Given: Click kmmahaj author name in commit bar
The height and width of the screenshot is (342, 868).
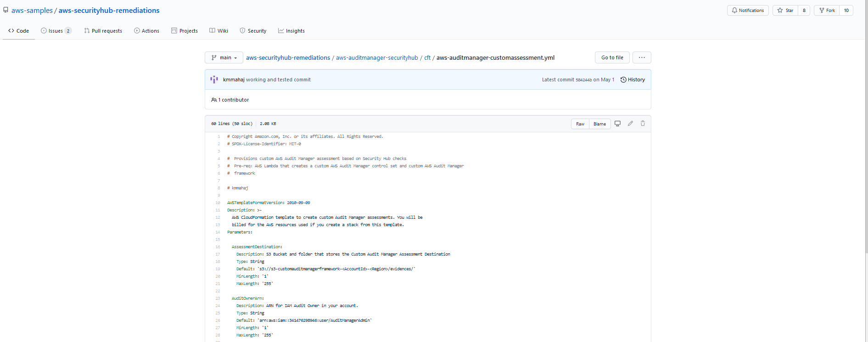Looking at the screenshot, I should pyautogui.click(x=234, y=80).
